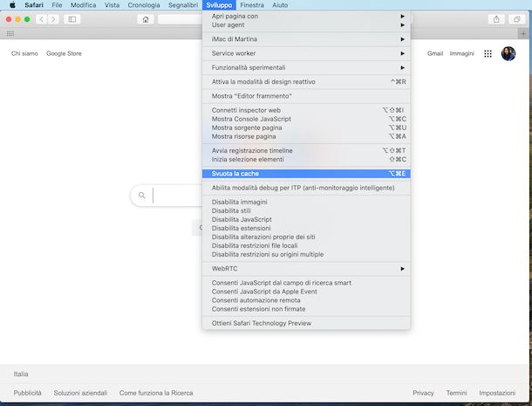Open the Impostazioni footer link
The height and width of the screenshot is (406, 532).
pyautogui.click(x=497, y=393)
